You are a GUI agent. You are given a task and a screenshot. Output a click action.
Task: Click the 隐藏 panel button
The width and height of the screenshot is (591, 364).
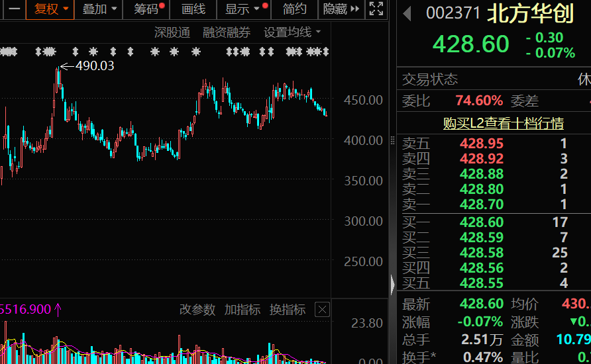coord(341,9)
